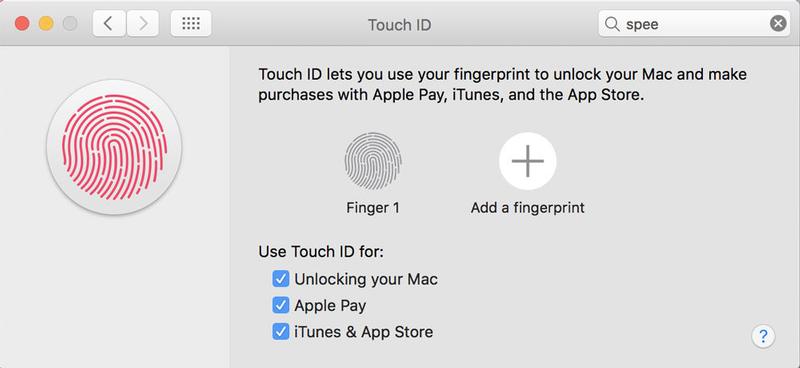Screen dimensions: 800x368
Task: Select the Finger 1 fingerprint icon
Action: pyautogui.click(x=373, y=161)
